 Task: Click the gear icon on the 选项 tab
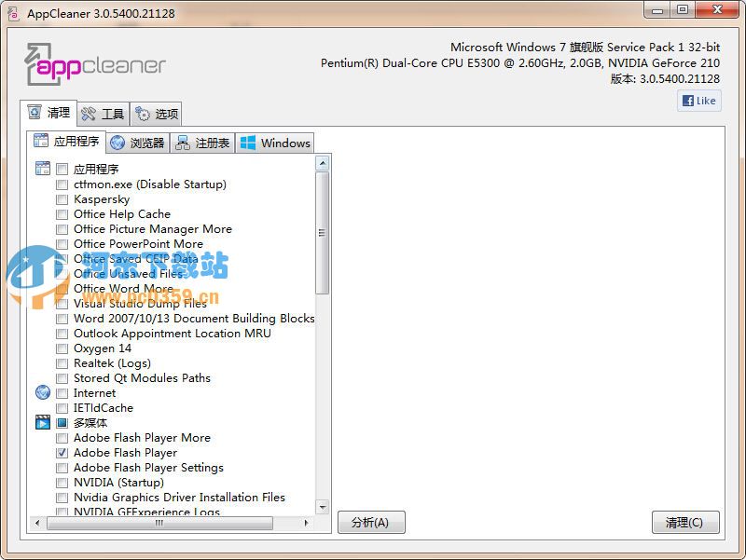(142, 113)
